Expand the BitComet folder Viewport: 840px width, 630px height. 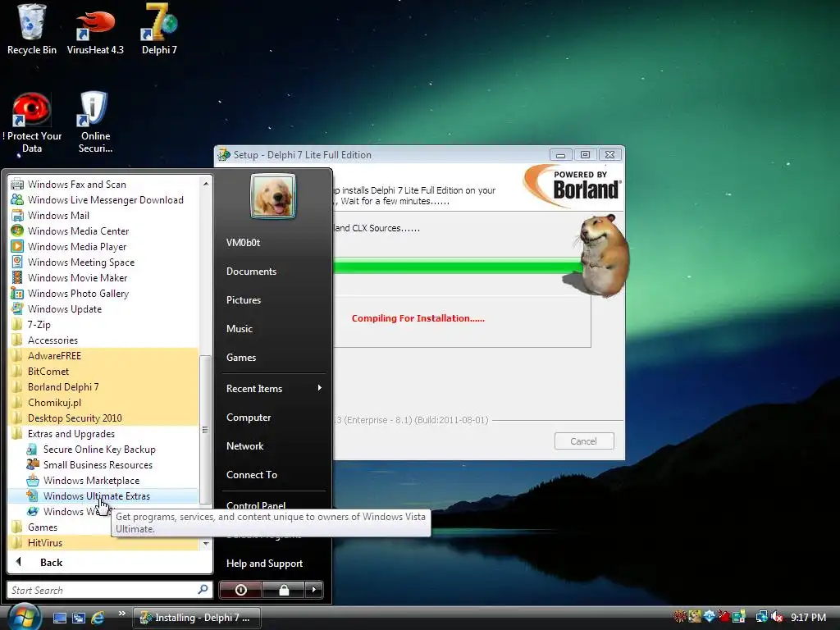pyautogui.click(x=103, y=371)
